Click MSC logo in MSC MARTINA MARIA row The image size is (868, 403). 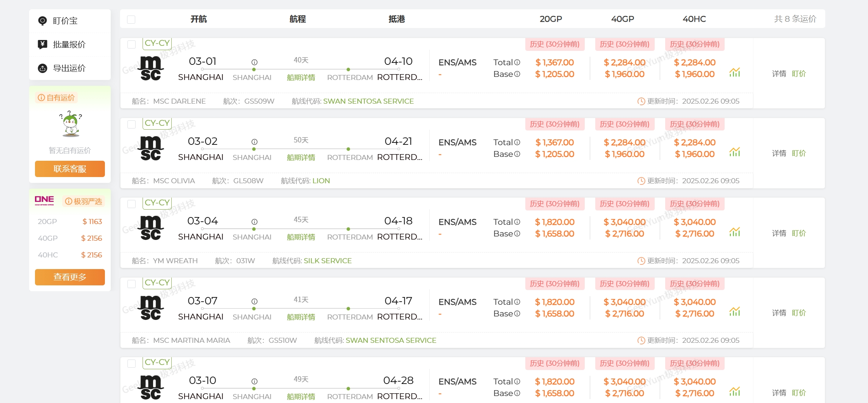tap(151, 308)
